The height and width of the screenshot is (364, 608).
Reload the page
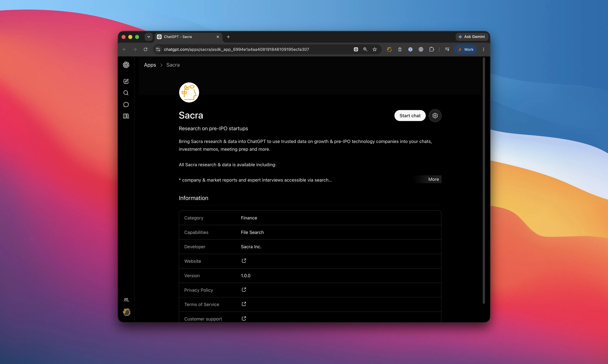[x=146, y=49]
